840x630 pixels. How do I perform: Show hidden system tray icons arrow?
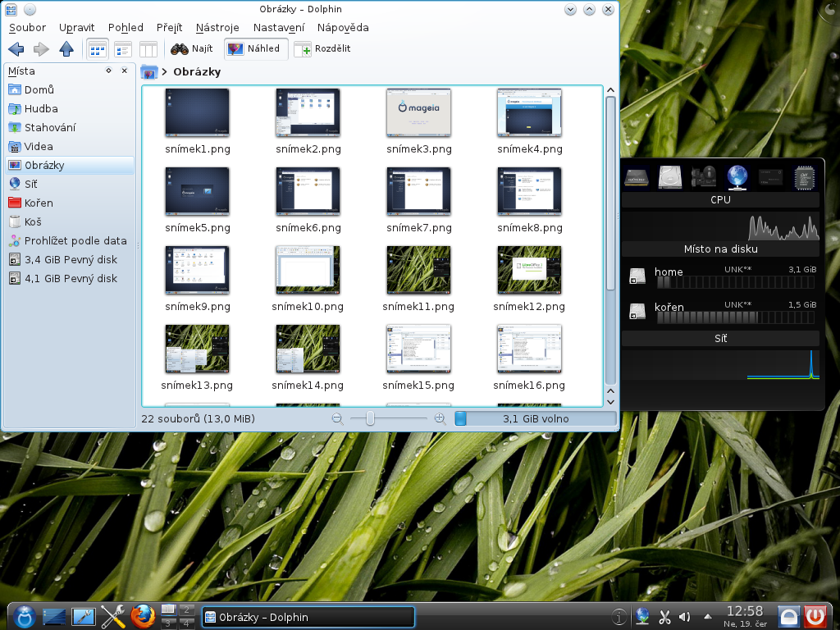[x=708, y=616]
